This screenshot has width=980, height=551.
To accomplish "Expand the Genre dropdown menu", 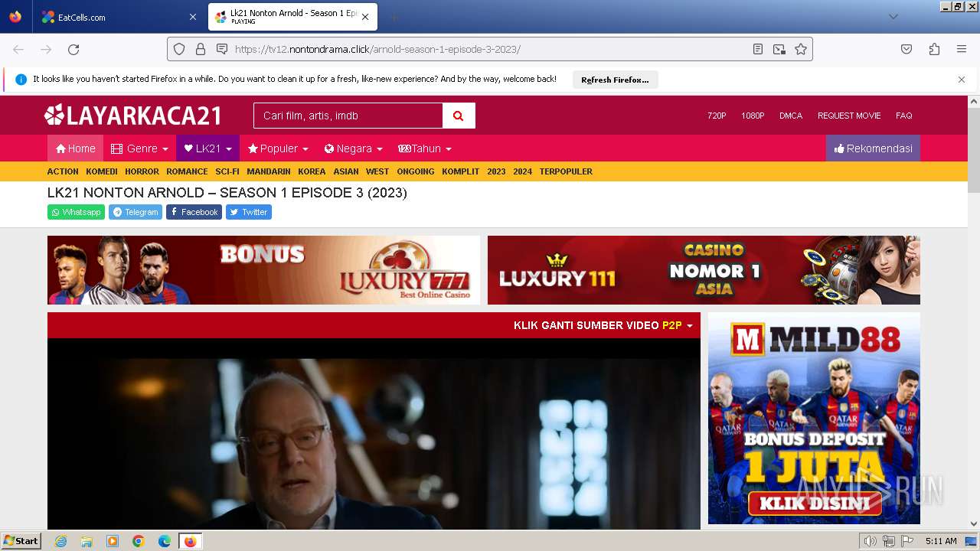I will click(139, 148).
